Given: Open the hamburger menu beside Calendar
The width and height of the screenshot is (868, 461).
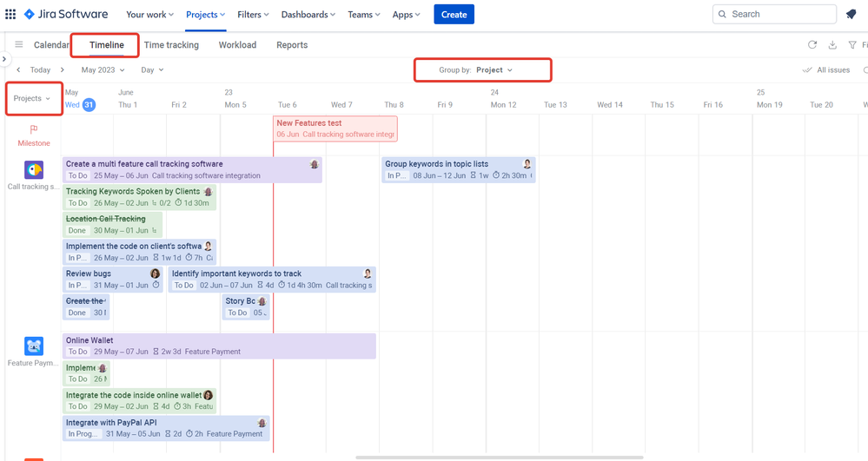Looking at the screenshot, I should (x=19, y=44).
